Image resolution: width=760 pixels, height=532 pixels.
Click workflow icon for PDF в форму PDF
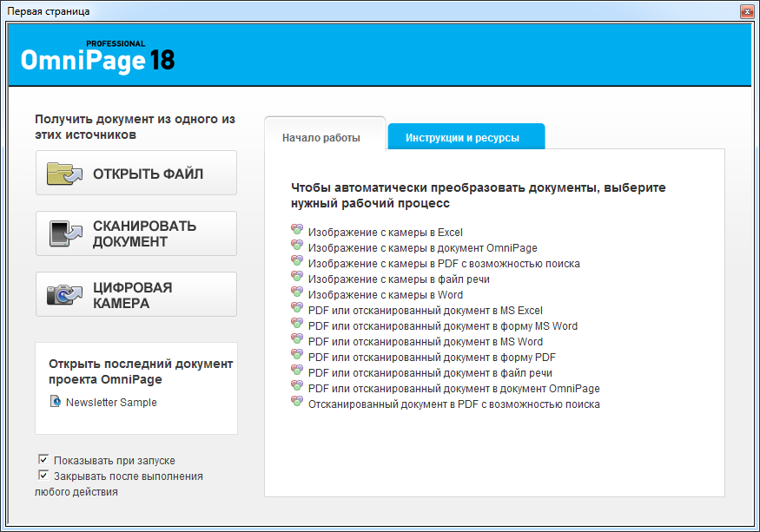click(297, 354)
